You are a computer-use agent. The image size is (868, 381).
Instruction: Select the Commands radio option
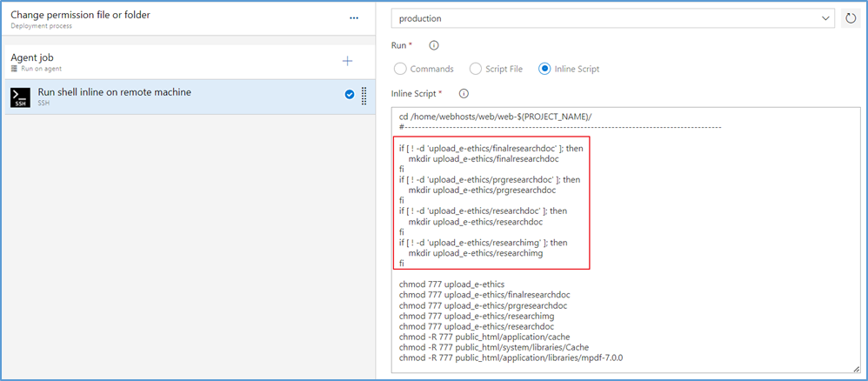401,69
